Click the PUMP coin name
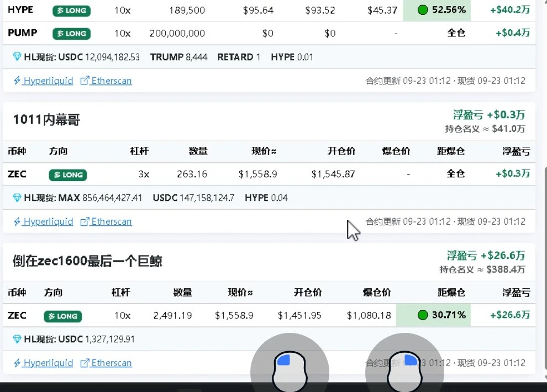This screenshot has width=547, height=392. point(23,33)
